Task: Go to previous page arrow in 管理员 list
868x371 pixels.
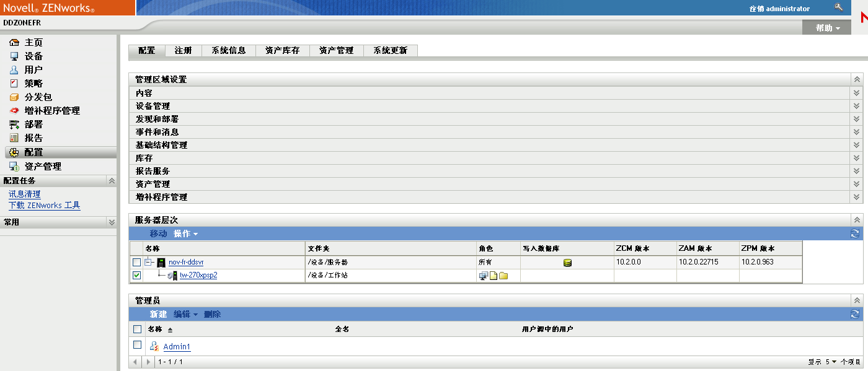Action: 136,361
